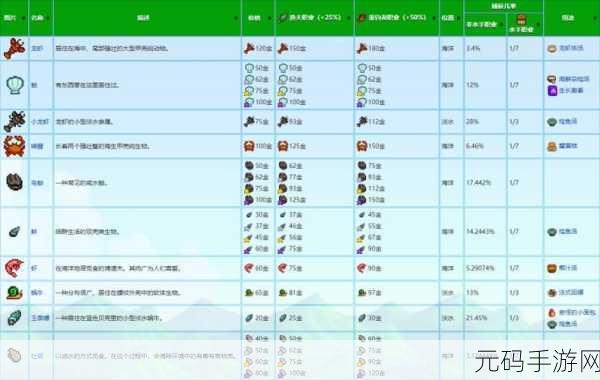
Task: Click the blue periwinkle image
Action: point(15,318)
